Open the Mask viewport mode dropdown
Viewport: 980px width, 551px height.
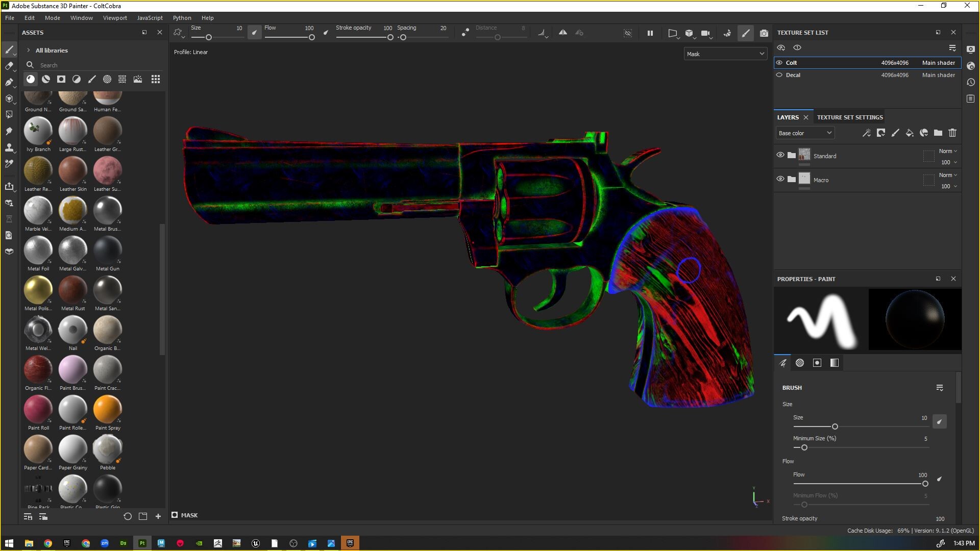coord(725,54)
